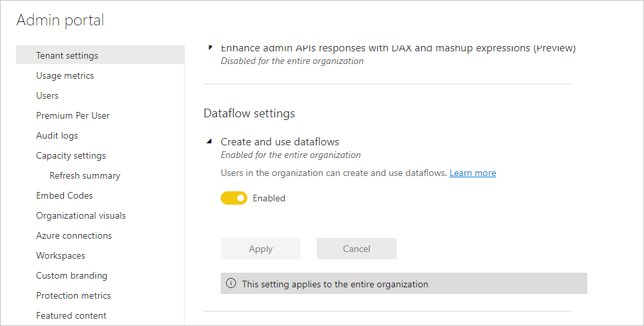644x326 pixels.
Task: Open Custom branding settings
Action: coord(71,275)
